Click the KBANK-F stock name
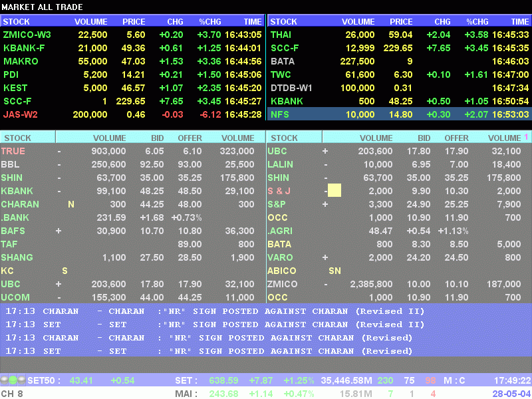The width and height of the screenshot is (532, 399). [x=24, y=48]
